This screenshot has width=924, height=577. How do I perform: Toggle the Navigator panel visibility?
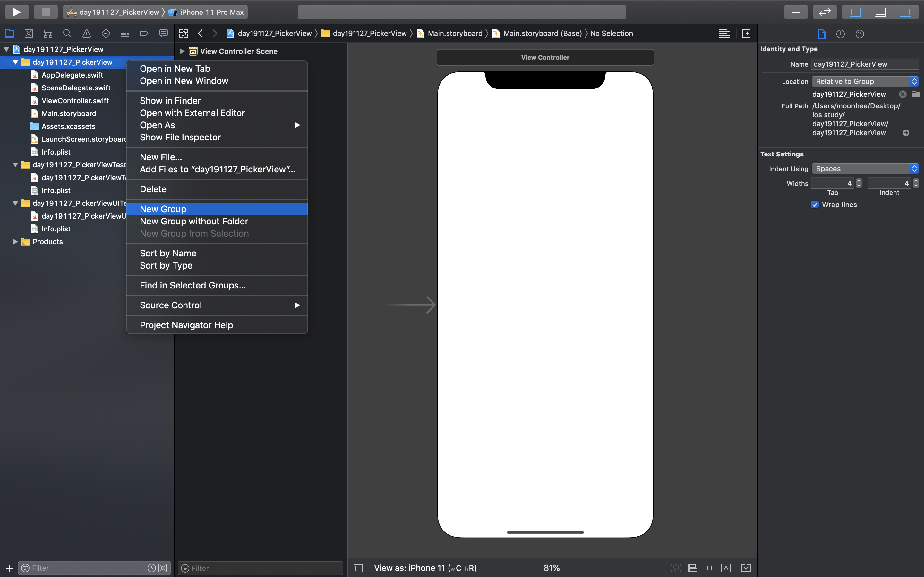855,12
